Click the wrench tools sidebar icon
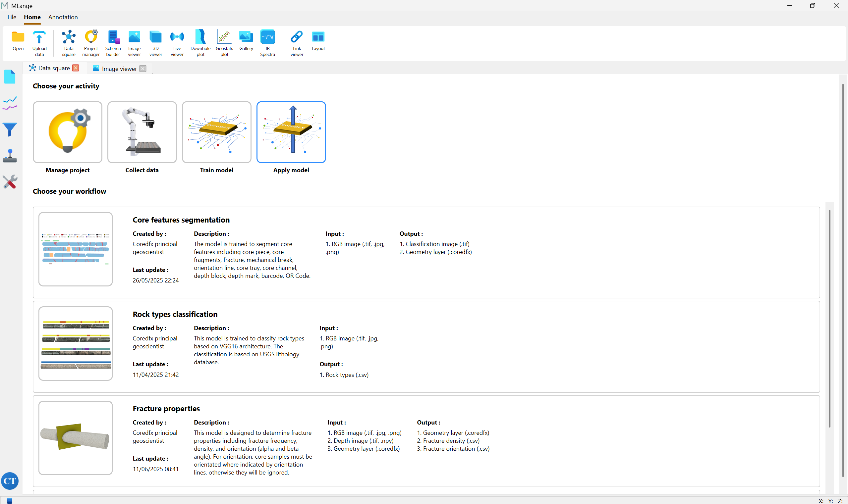Image resolution: width=848 pixels, height=504 pixels. tap(10, 182)
